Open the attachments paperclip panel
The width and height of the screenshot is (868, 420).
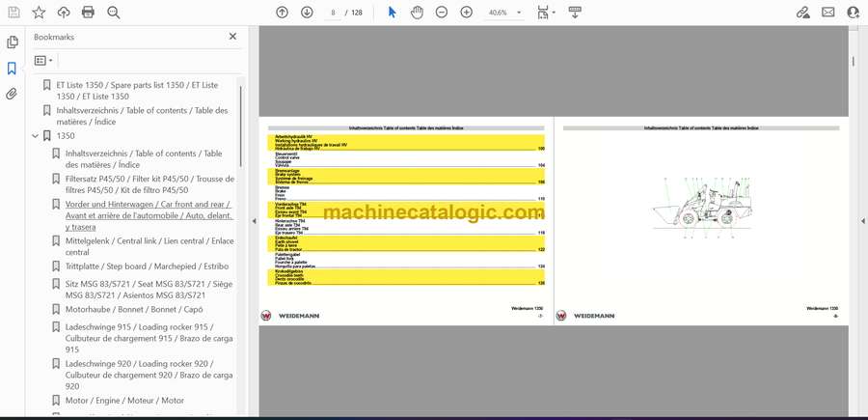12,94
